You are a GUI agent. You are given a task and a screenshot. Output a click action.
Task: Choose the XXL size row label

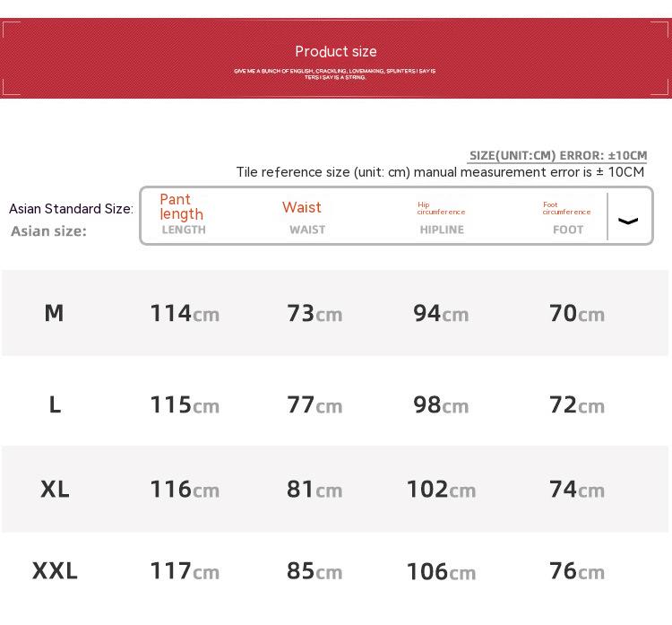[x=55, y=570]
